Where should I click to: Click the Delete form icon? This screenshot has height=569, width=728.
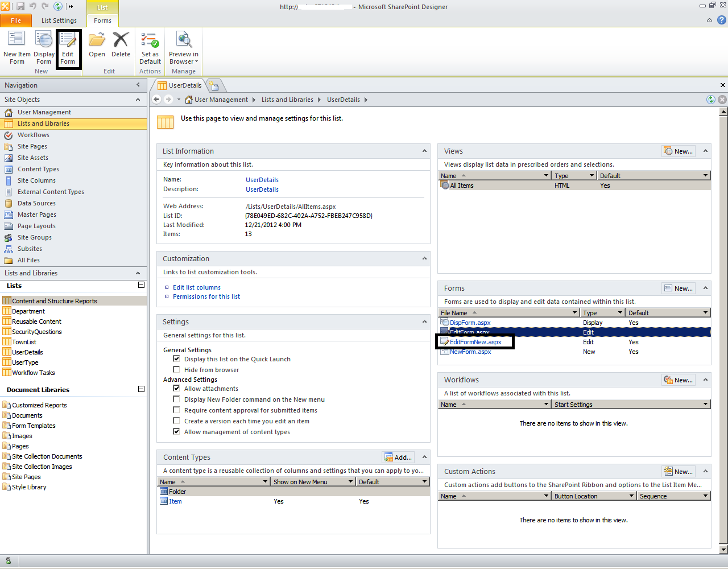pyautogui.click(x=121, y=46)
